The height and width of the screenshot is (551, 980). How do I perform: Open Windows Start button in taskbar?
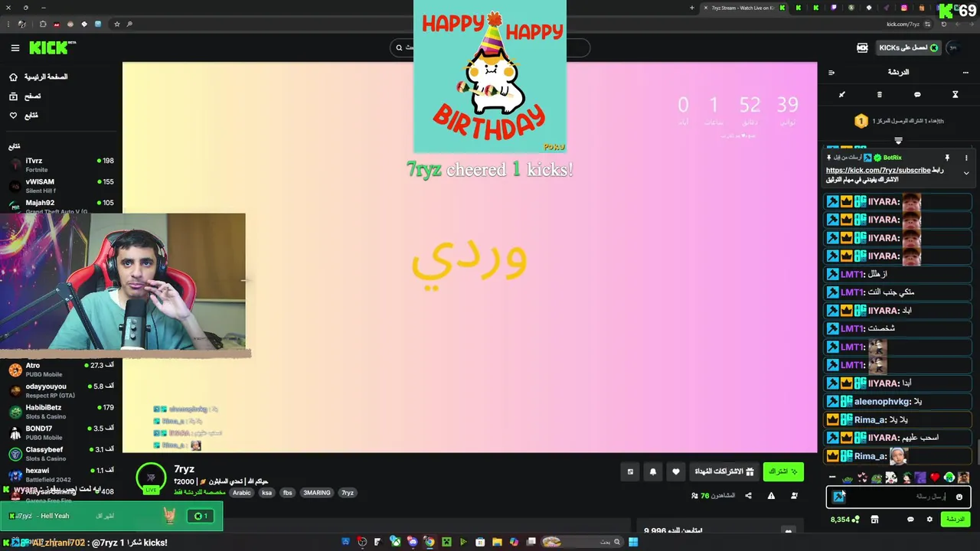coord(633,542)
